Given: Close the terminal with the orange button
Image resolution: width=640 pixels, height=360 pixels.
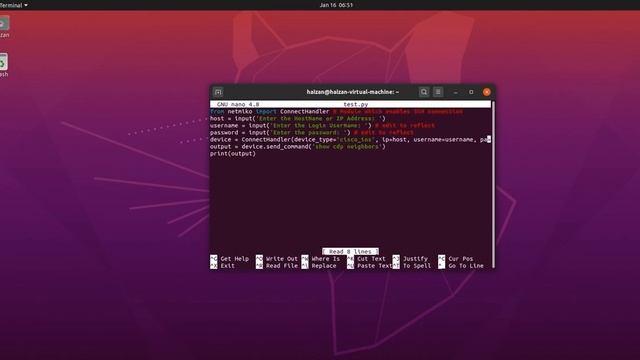Looking at the screenshot, I should coord(487,92).
